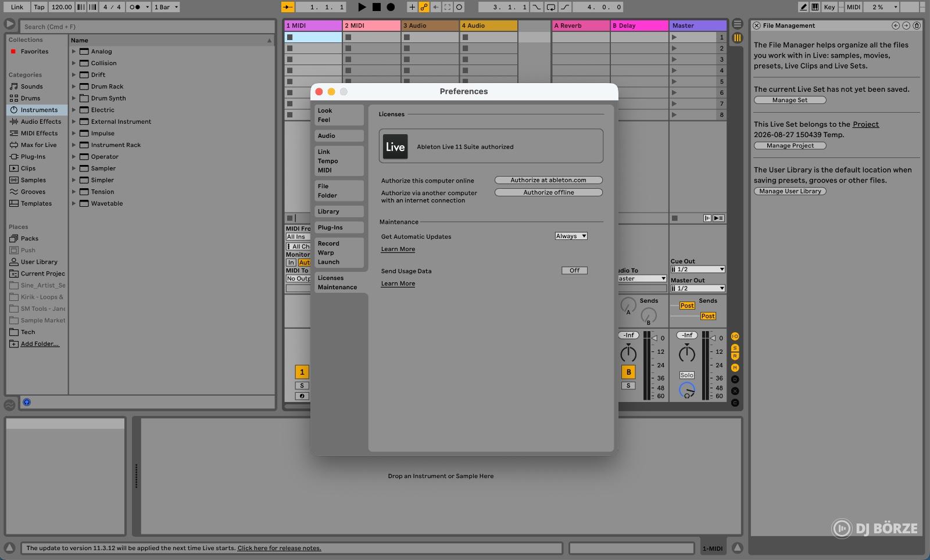The width and height of the screenshot is (930, 560).
Task: Open the Link Tempo MIDI preferences tab
Action: click(x=339, y=161)
